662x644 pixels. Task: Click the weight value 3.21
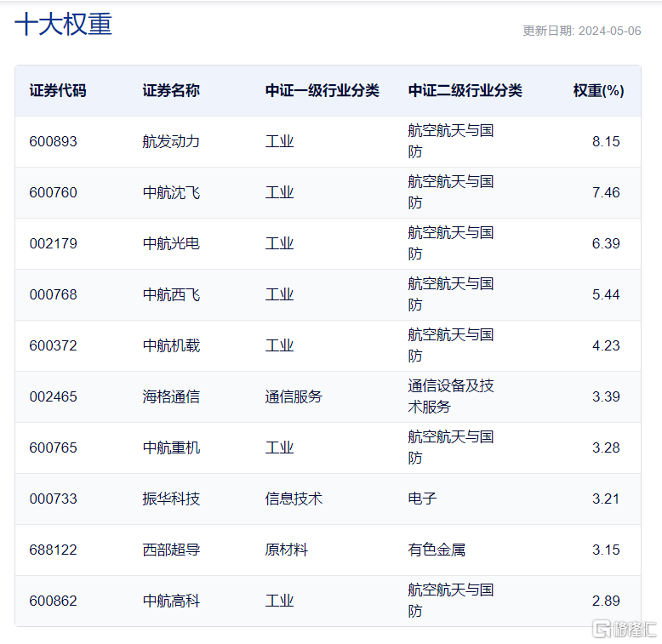[606, 499]
